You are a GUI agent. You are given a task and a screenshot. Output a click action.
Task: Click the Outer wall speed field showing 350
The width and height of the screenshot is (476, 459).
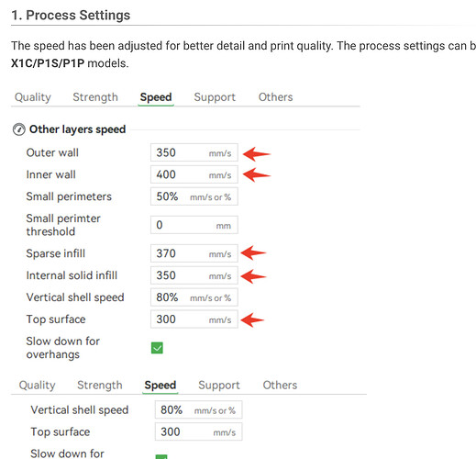(x=194, y=152)
